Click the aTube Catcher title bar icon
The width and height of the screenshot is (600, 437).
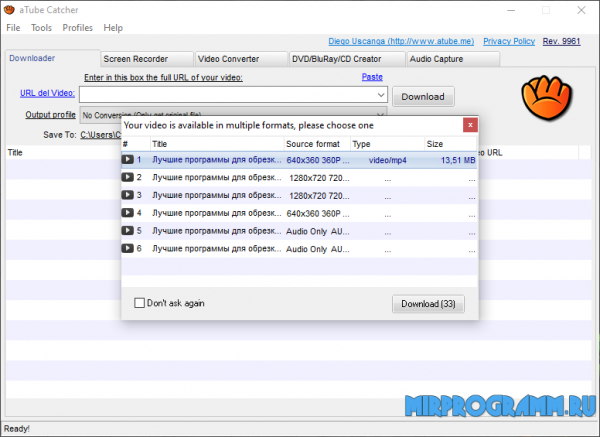[9, 10]
